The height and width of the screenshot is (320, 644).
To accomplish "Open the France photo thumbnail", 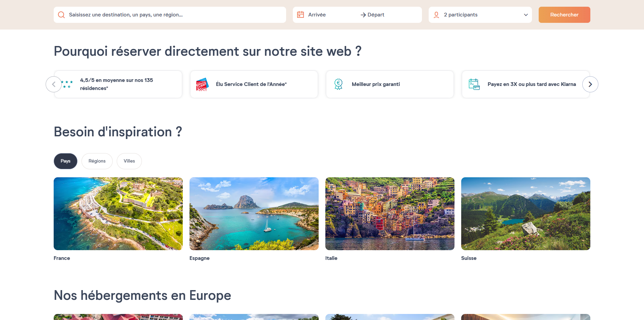I will (118, 214).
